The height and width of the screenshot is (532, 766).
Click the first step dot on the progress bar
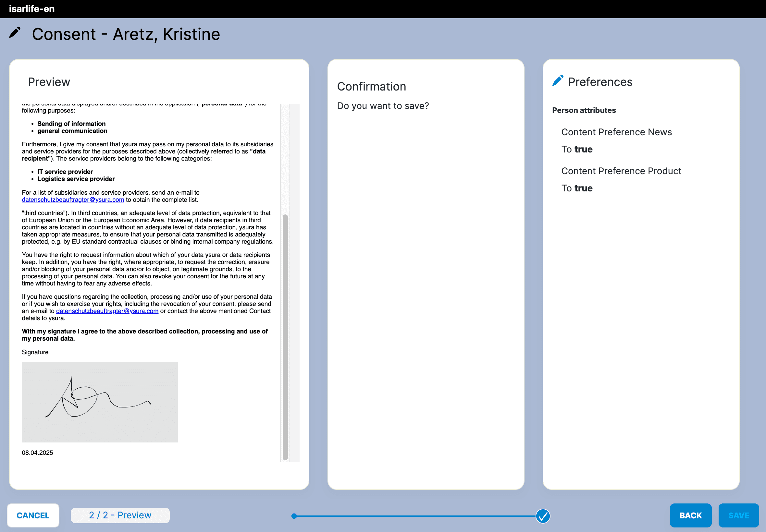294,516
